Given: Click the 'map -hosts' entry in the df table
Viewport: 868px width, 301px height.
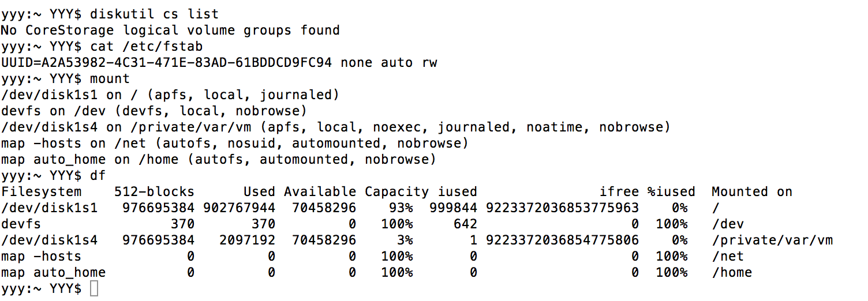Looking at the screenshot, I should pos(41,256).
